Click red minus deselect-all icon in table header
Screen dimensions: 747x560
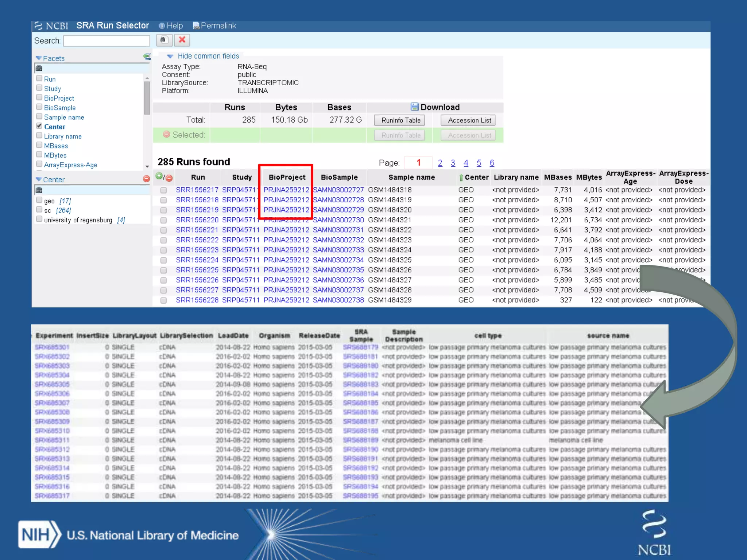169,178
